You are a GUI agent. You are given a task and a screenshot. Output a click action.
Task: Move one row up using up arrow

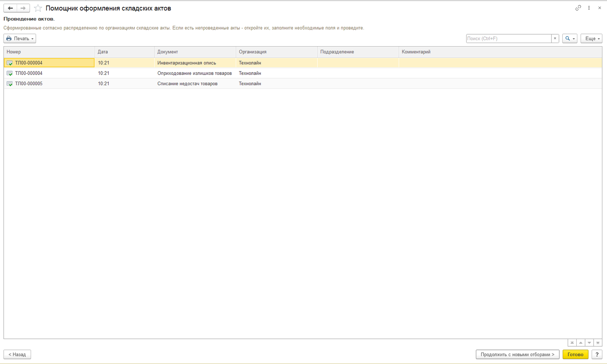pyautogui.click(x=581, y=343)
